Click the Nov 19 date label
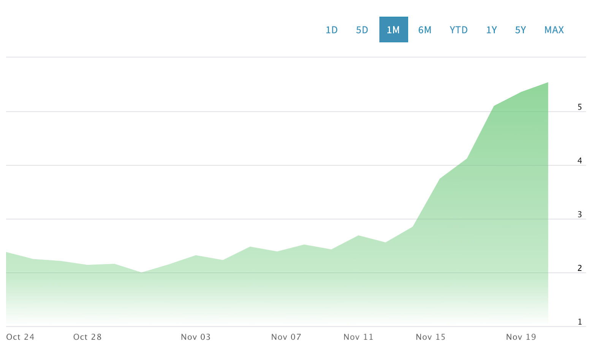 (521, 337)
